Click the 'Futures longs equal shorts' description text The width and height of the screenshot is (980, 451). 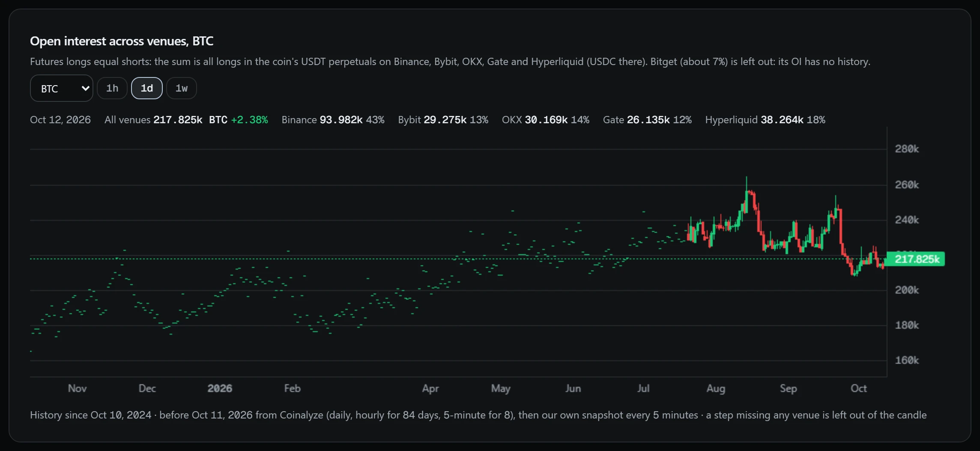coord(450,62)
